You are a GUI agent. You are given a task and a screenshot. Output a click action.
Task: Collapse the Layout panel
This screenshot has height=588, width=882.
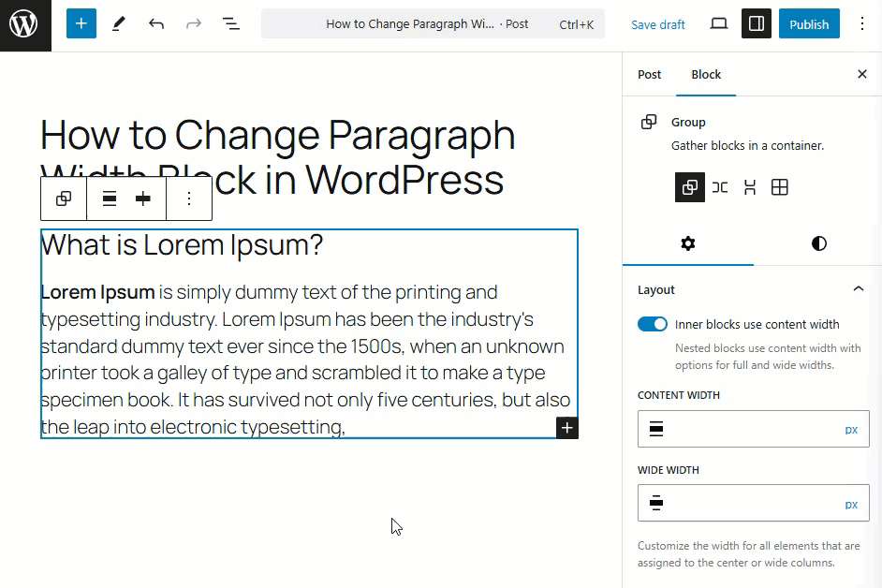click(x=858, y=289)
